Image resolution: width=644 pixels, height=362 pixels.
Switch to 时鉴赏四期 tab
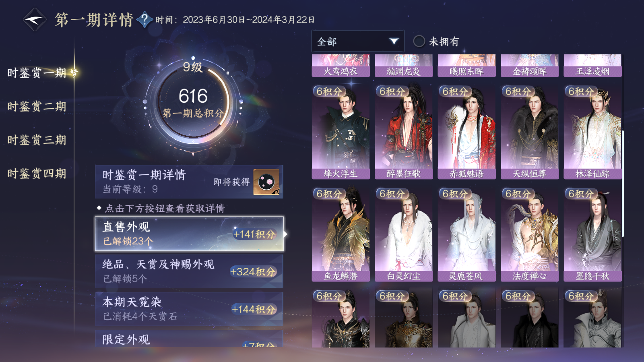(37, 174)
